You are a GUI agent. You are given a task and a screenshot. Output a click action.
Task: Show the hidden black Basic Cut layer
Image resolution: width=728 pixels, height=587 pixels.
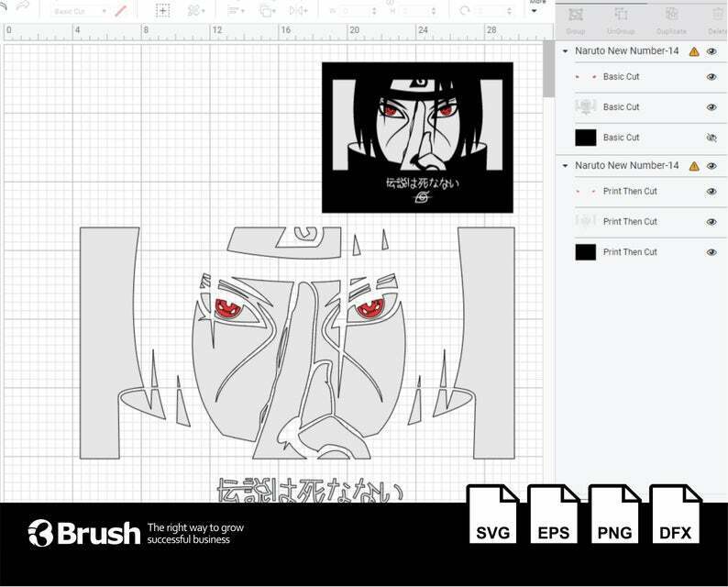pyautogui.click(x=711, y=138)
